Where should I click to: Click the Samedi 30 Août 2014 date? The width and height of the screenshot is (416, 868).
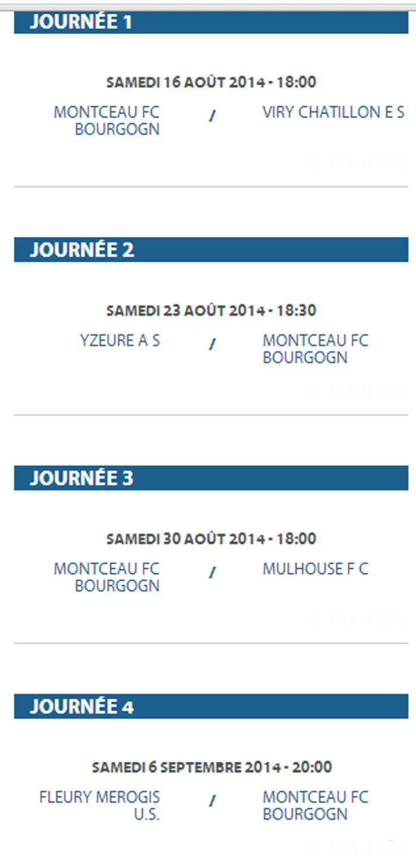211,538
